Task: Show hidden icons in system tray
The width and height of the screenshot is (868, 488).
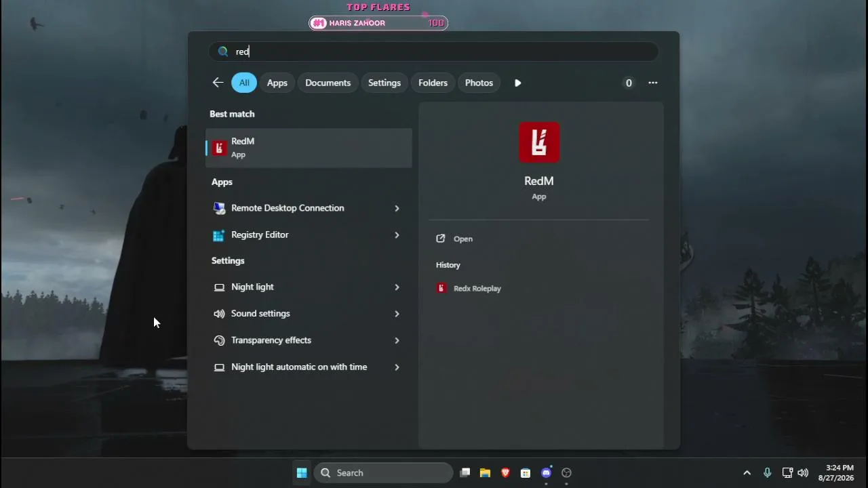Action: (x=747, y=473)
